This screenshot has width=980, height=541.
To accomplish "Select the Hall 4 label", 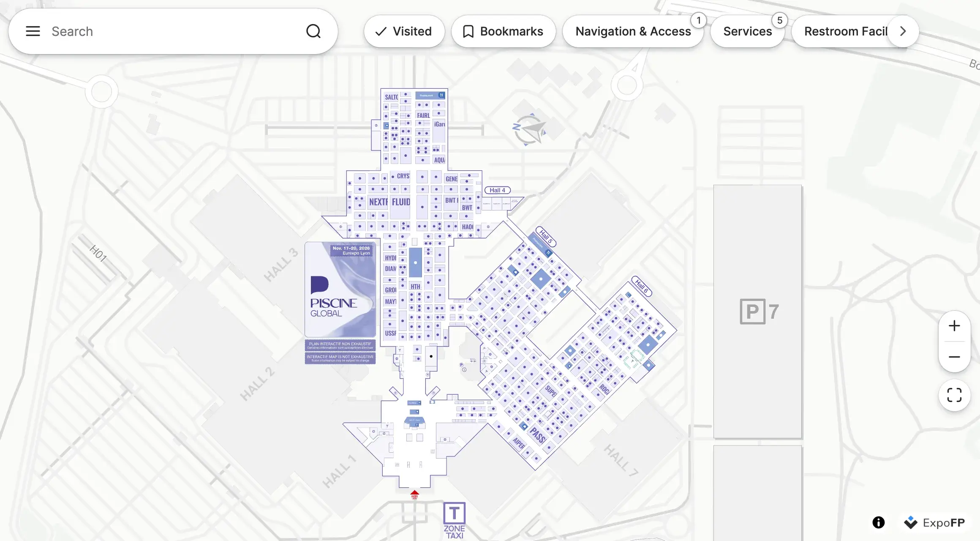I will [498, 190].
